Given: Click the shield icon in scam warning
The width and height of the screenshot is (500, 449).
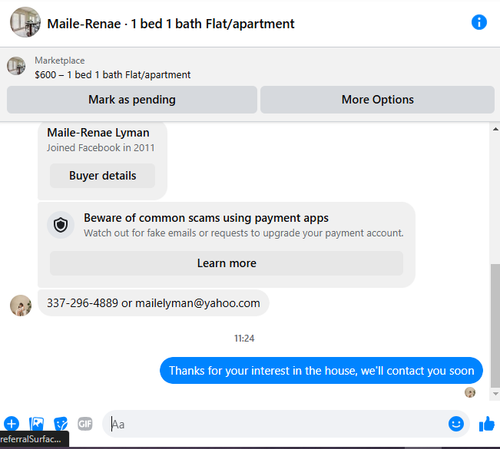Looking at the screenshot, I should [x=61, y=225].
